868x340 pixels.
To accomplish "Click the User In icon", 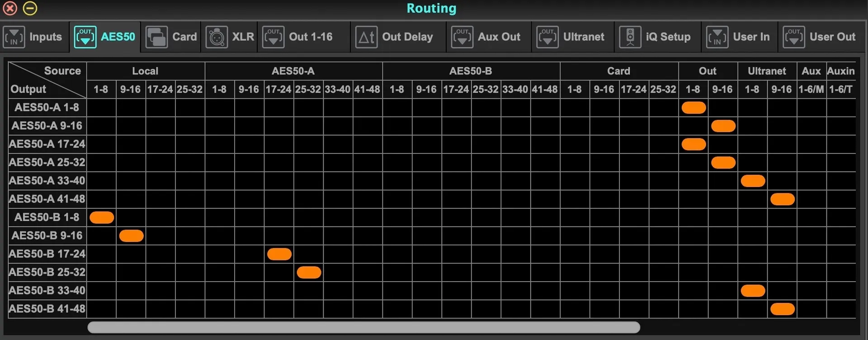I will (717, 37).
